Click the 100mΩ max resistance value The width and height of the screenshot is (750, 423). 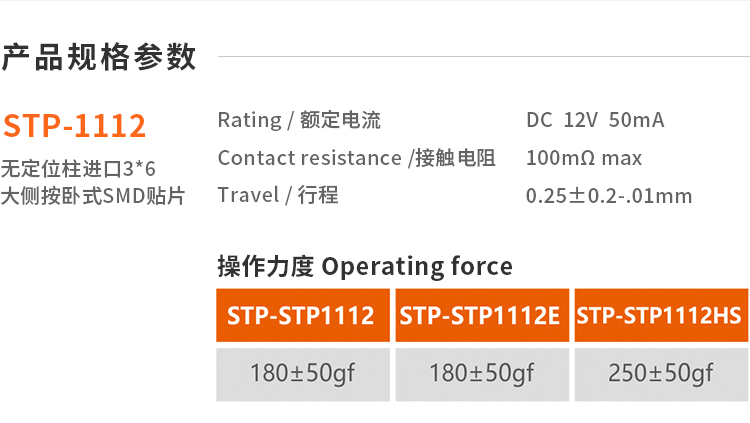pos(584,158)
